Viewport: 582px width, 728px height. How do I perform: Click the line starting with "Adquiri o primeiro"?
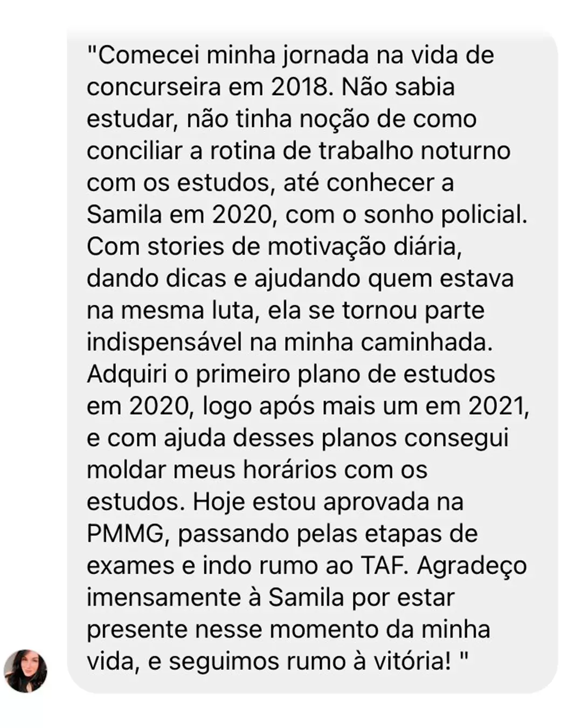pos(291,374)
